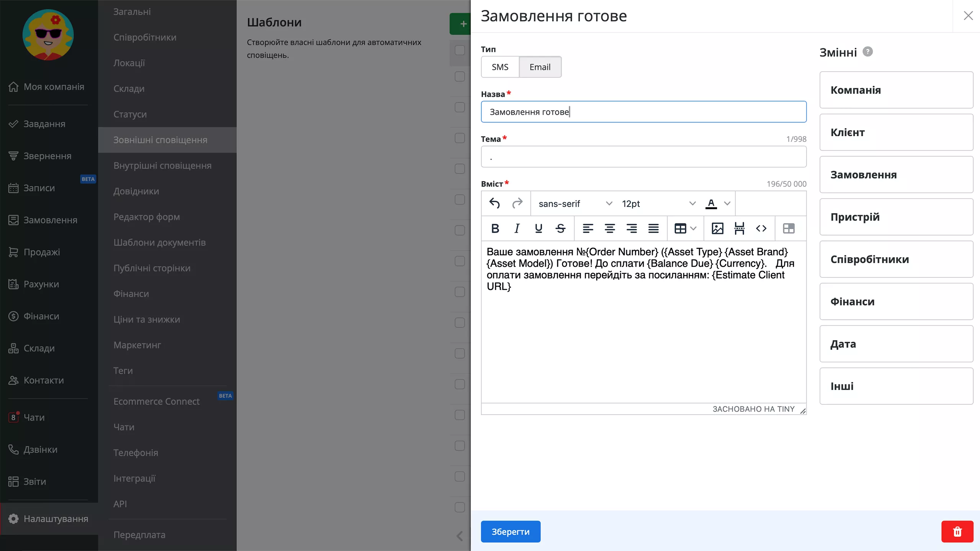
Task: Open the sans-serif font family dropdown
Action: (575, 204)
